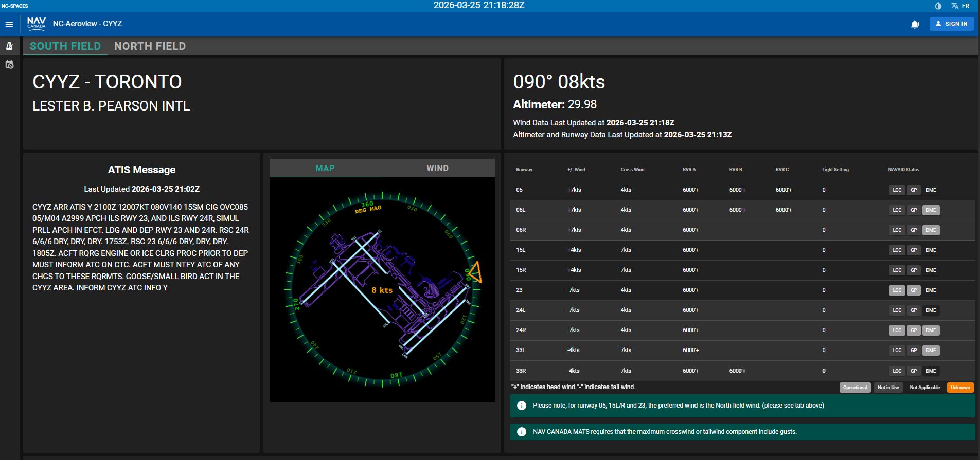Click the info icon beside NAV CANADA MATS note
The height and width of the screenshot is (460, 980).
(522, 432)
